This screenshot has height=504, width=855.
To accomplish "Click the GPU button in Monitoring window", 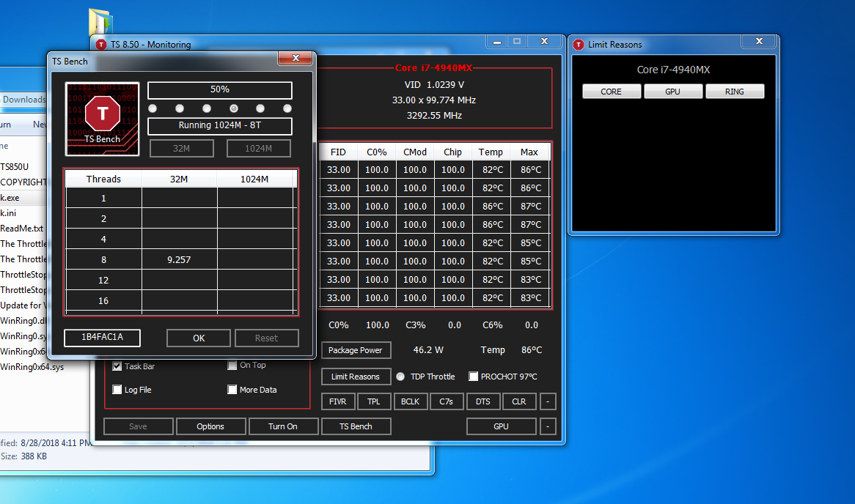I will point(501,426).
